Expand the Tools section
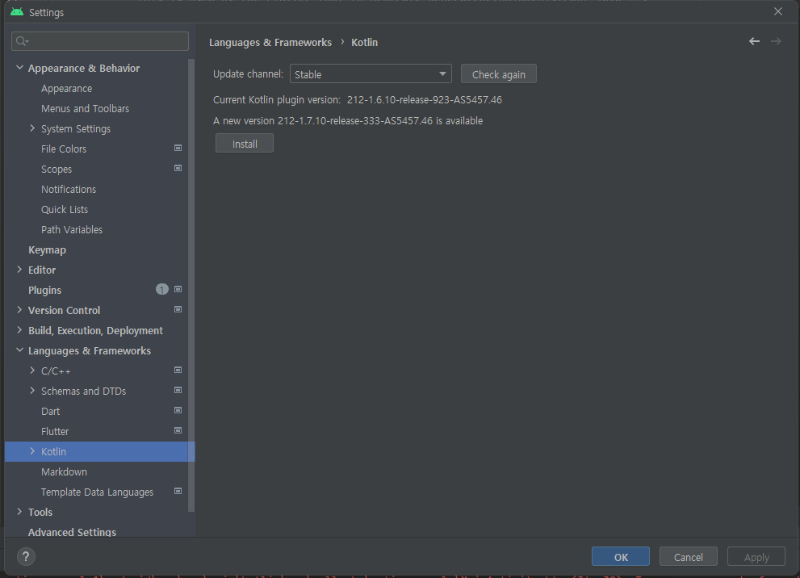Image resolution: width=800 pixels, height=578 pixels. click(x=19, y=511)
